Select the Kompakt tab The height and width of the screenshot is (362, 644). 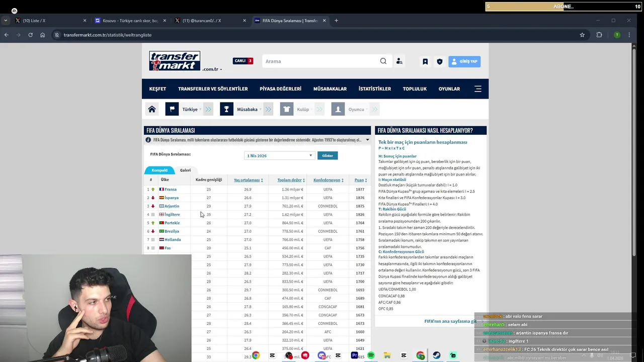159,170
